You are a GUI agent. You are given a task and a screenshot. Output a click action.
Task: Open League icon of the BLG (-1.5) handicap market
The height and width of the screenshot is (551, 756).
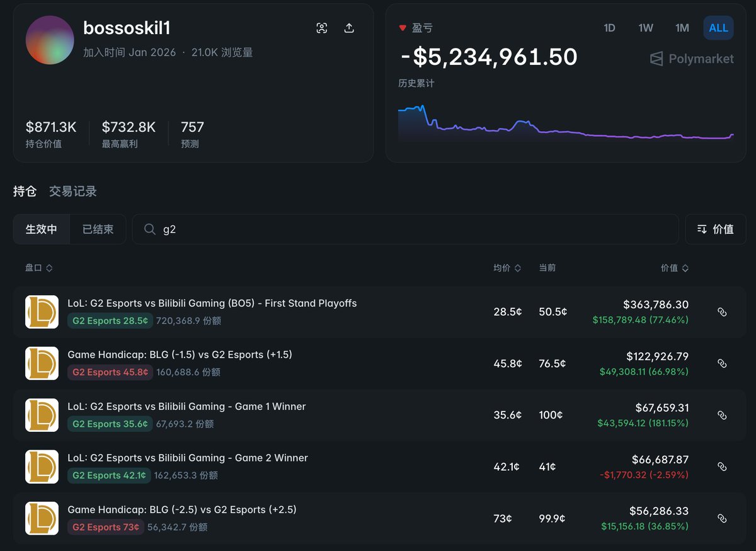click(x=42, y=364)
